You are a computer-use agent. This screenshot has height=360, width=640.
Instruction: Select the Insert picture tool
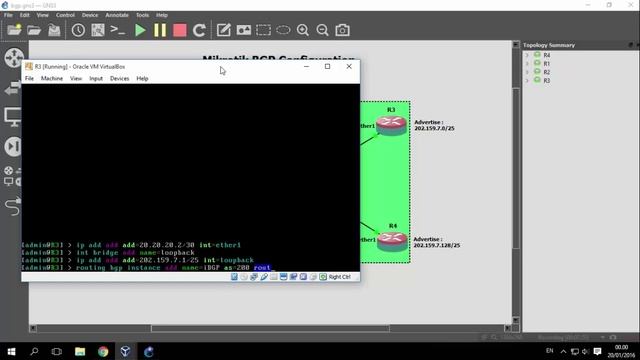[x=244, y=30]
